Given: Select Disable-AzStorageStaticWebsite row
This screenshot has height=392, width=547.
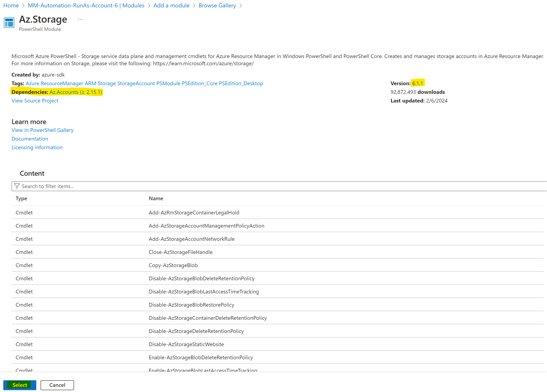Looking at the screenshot, I should tap(278, 344).
